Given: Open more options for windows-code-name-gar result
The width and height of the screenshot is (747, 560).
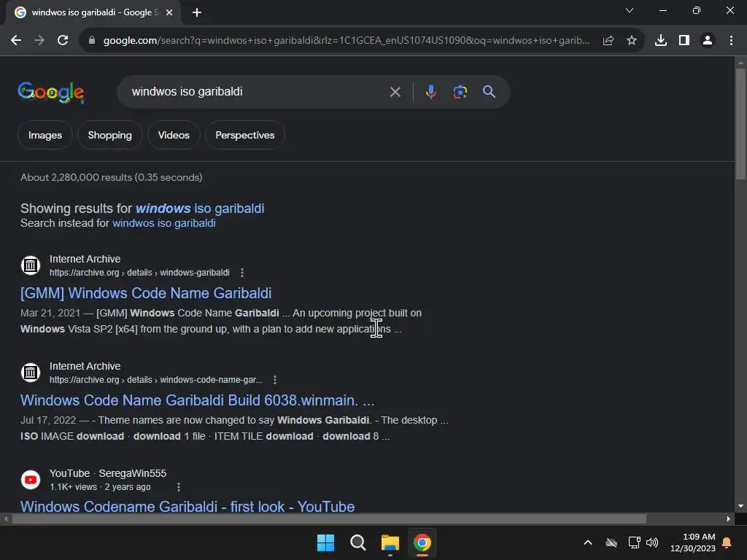Looking at the screenshot, I should [x=275, y=380].
